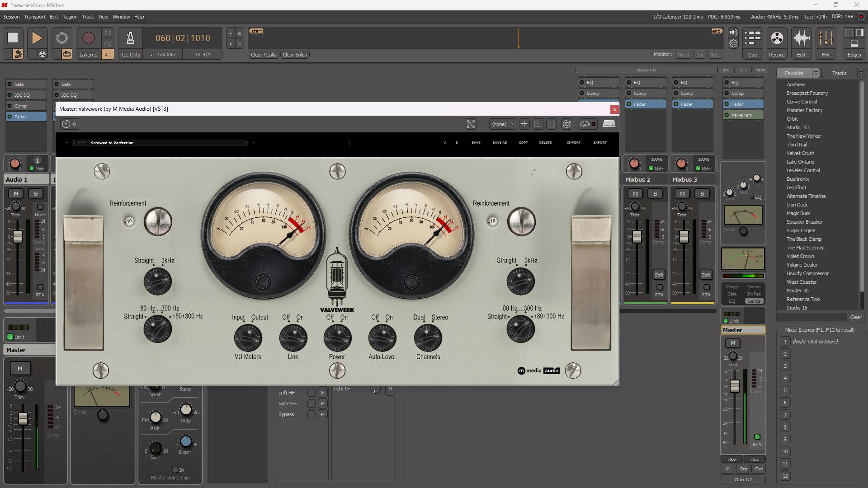Open the Transport menu
Viewport: 868px width, 488px height.
pyautogui.click(x=35, y=17)
